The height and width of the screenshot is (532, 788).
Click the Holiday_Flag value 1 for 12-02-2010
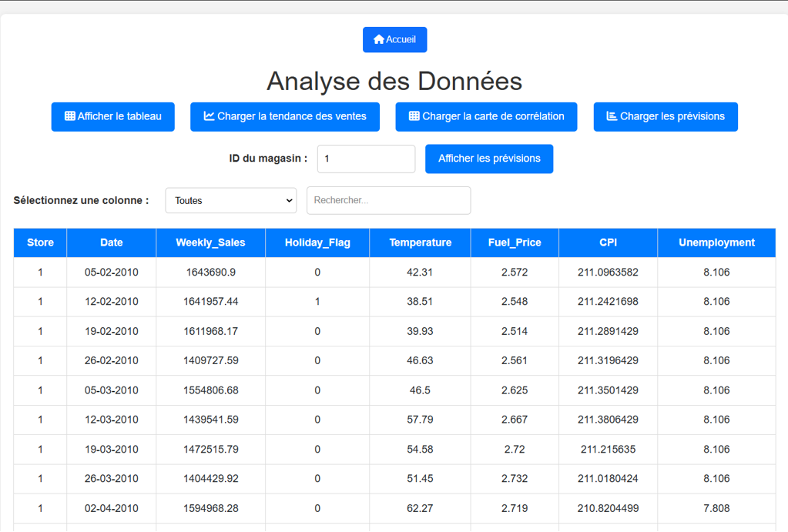[317, 302]
